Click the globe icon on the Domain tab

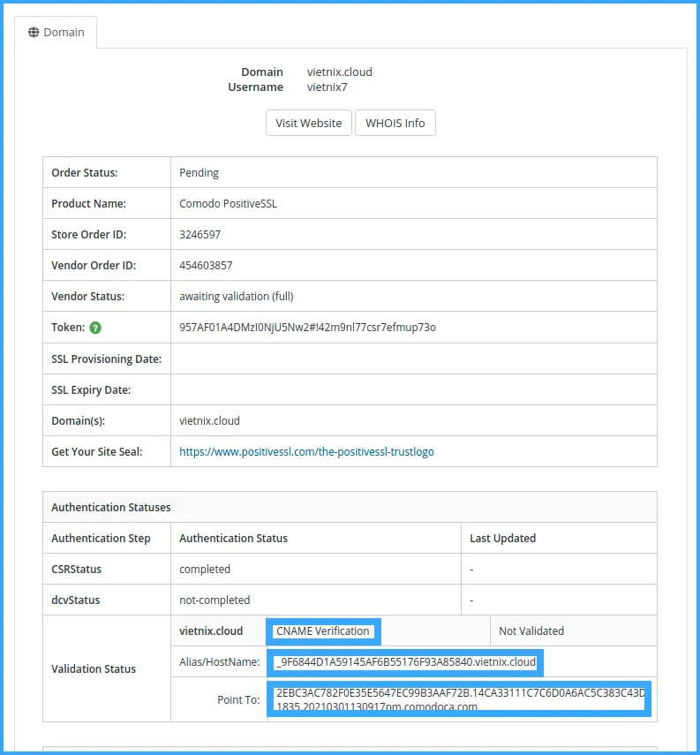click(x=34, y=33)
